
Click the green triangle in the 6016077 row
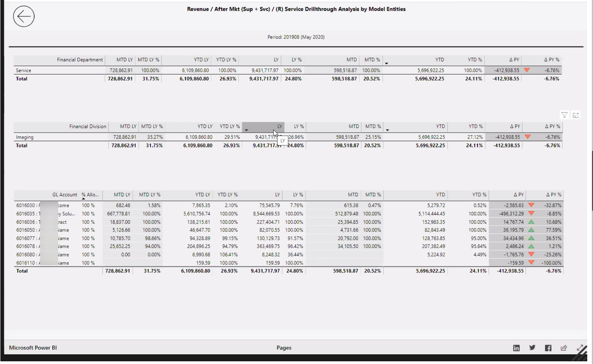[531, 238]
